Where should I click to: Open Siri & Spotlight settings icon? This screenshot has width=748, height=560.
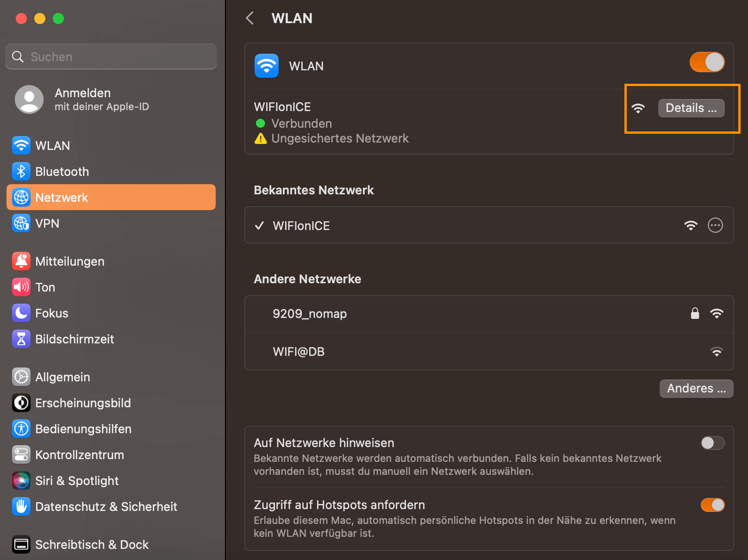(x=21, y=480)
